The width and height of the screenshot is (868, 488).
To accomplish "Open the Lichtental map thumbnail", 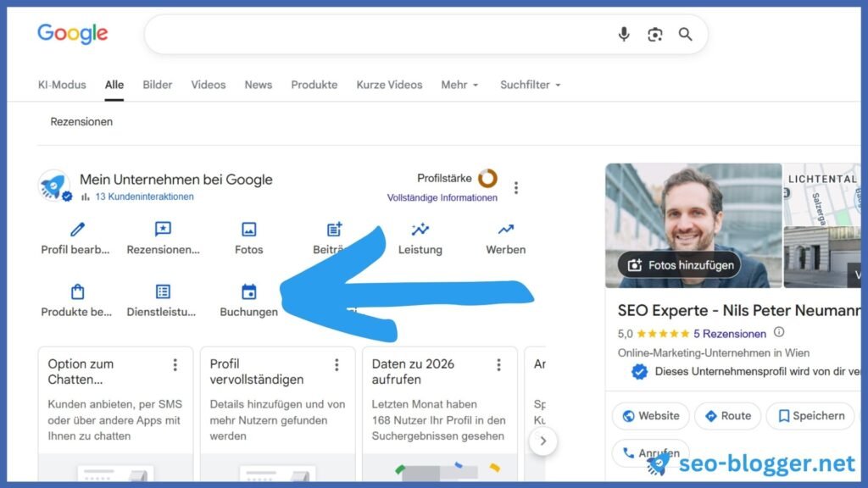I will click(x=822, y=194).
